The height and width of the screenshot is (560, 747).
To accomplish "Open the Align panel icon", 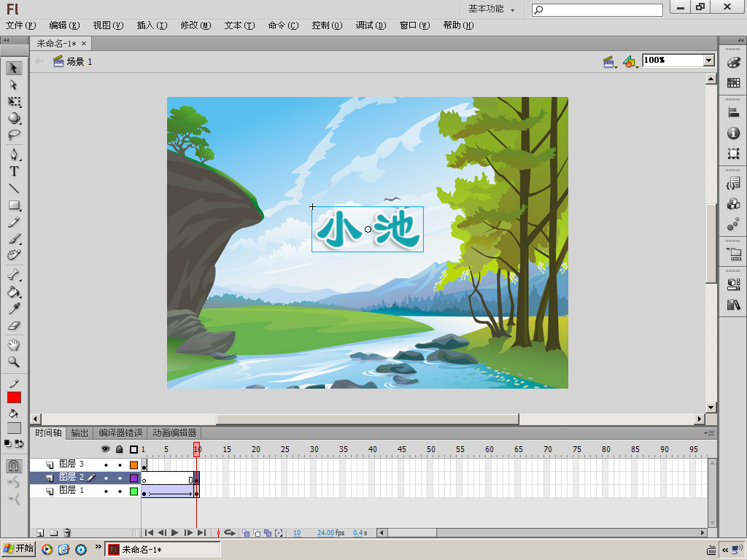I will point(734,113).
